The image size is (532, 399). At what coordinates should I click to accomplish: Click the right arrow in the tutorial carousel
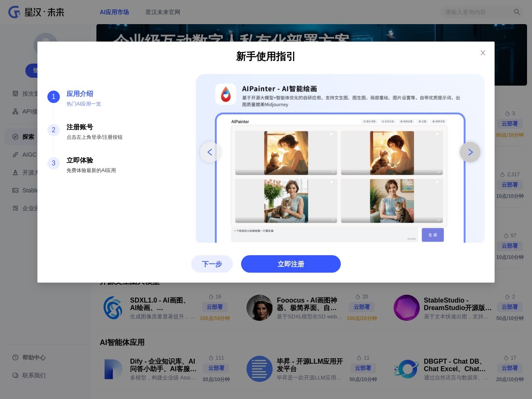tap(470, 152)
